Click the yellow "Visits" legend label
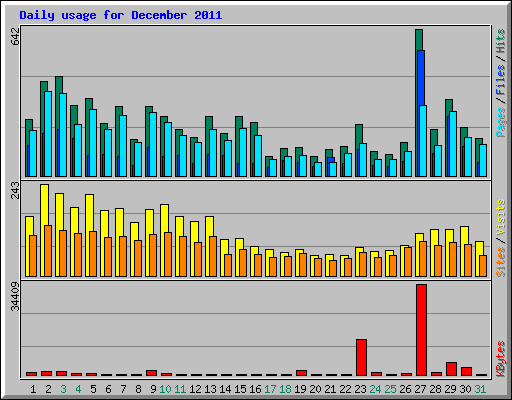This screenshot has width=512, height=400. pyautogui.click(x=501, y=218)
